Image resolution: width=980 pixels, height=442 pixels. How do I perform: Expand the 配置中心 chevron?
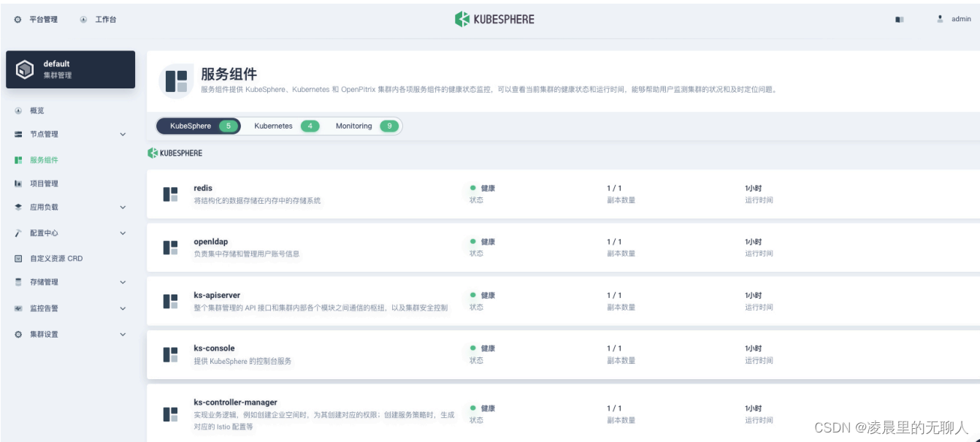(123, 233)
